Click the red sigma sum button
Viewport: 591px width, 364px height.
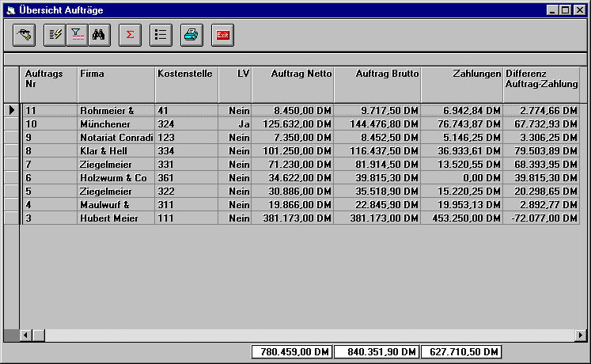130,35
